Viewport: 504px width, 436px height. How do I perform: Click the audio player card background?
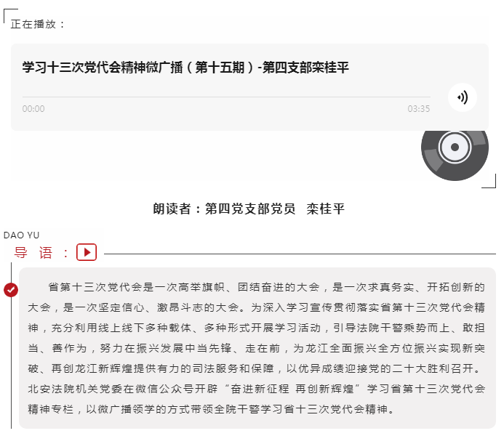249,87
